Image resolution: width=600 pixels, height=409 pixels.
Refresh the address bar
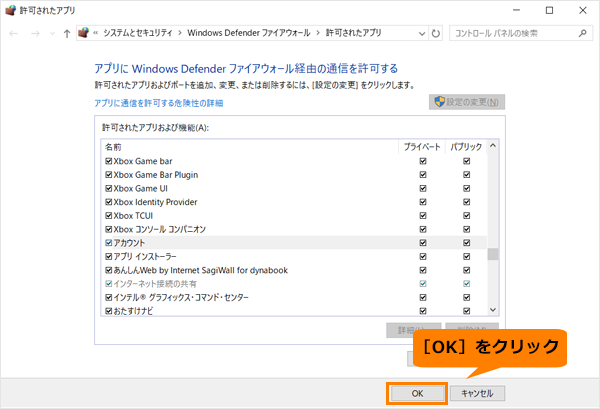(435, 34)
